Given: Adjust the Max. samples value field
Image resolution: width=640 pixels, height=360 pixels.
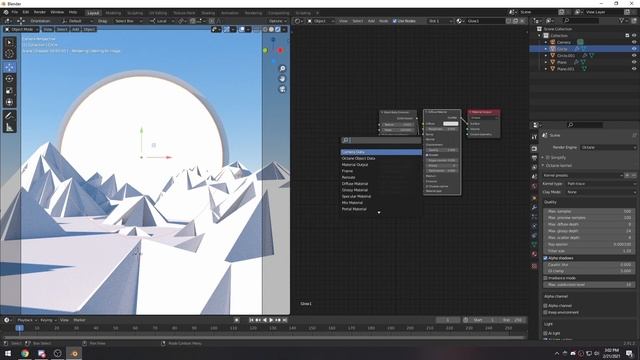Looking at the screenshot, I should pos(589,211).
